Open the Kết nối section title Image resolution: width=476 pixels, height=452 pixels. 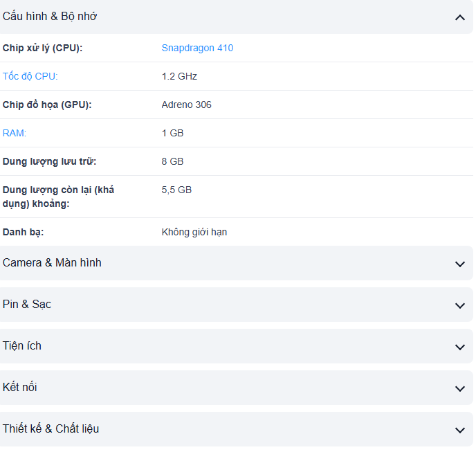point(20,388)
